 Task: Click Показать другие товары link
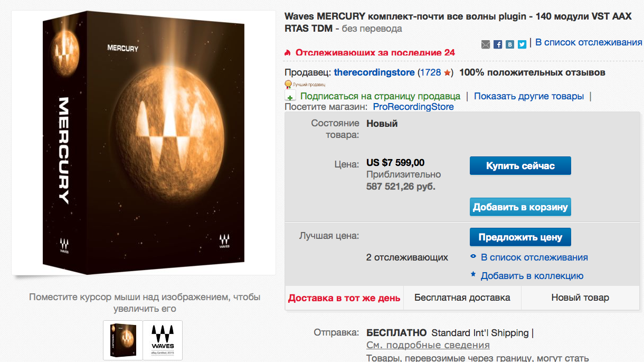click(x=529, y=96)
